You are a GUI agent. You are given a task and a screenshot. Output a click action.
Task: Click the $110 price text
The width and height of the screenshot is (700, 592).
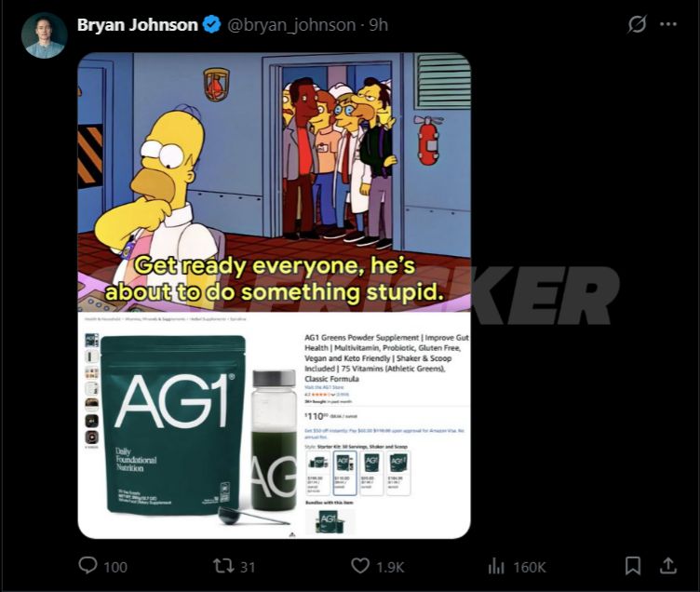pyautogui.click(x=316, y=416)
